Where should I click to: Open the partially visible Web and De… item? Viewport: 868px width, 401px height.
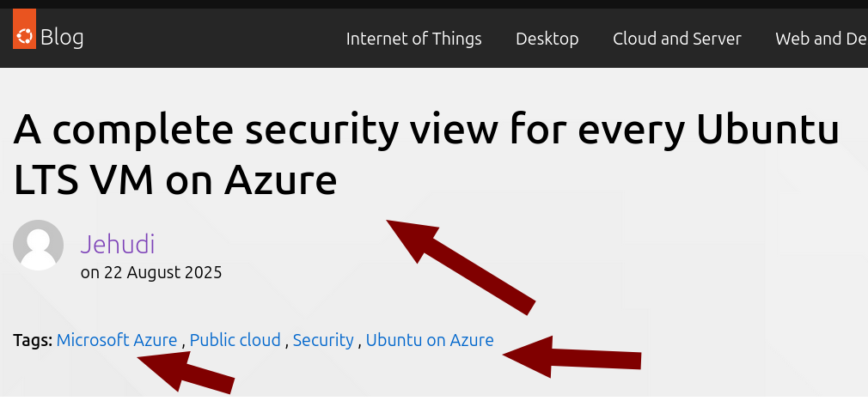click(822, 39)
